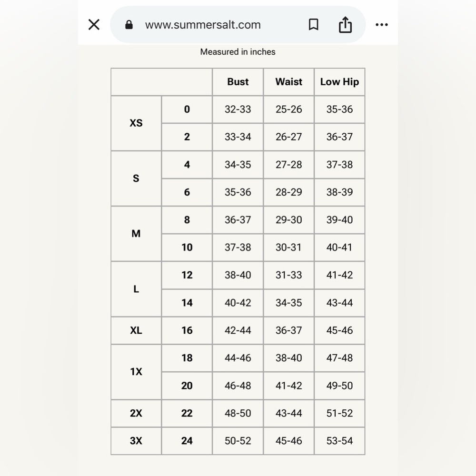
Task: Tap the Measured in inches caption
Action: click(238, 52)
